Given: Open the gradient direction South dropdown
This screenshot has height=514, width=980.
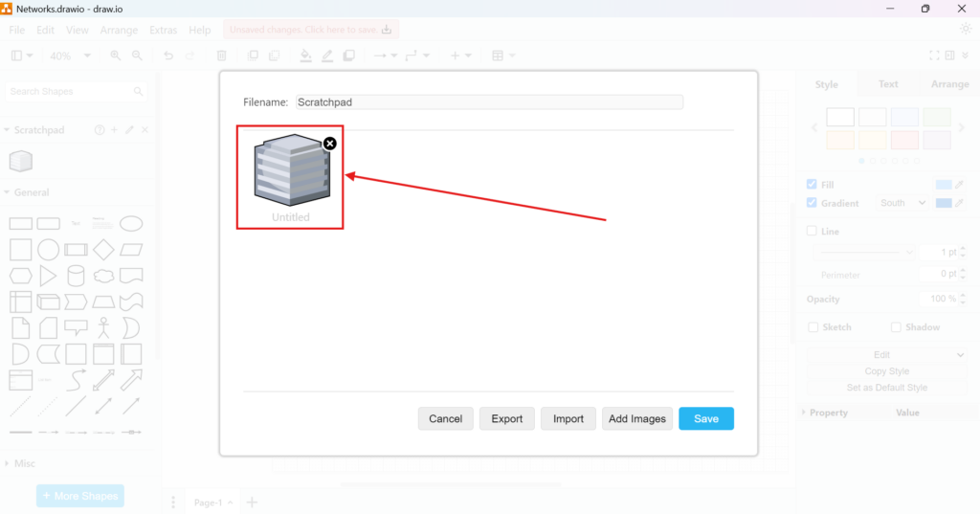Looking at the screenshot, I should (x=903, y=203).
